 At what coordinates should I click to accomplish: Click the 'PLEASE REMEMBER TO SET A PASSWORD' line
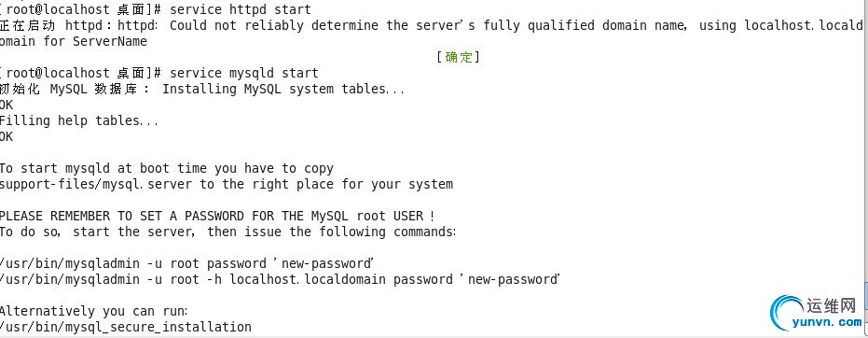(x=217, y=216)
